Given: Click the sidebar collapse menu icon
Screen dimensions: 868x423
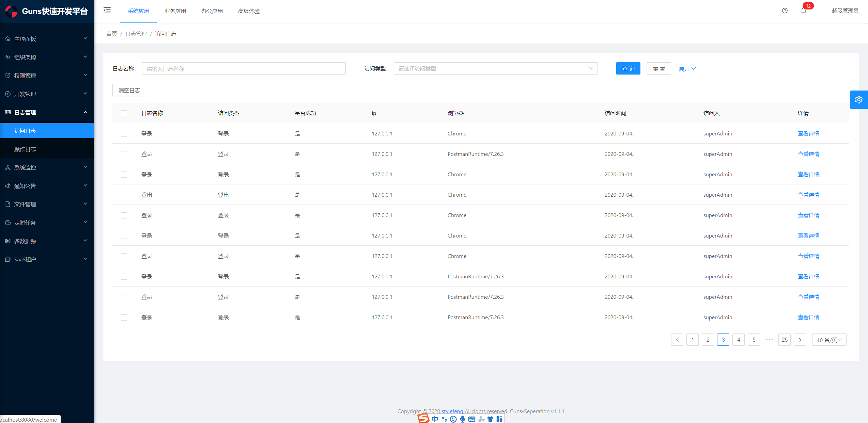Looking at the screenshot, I should coord(107,11).
